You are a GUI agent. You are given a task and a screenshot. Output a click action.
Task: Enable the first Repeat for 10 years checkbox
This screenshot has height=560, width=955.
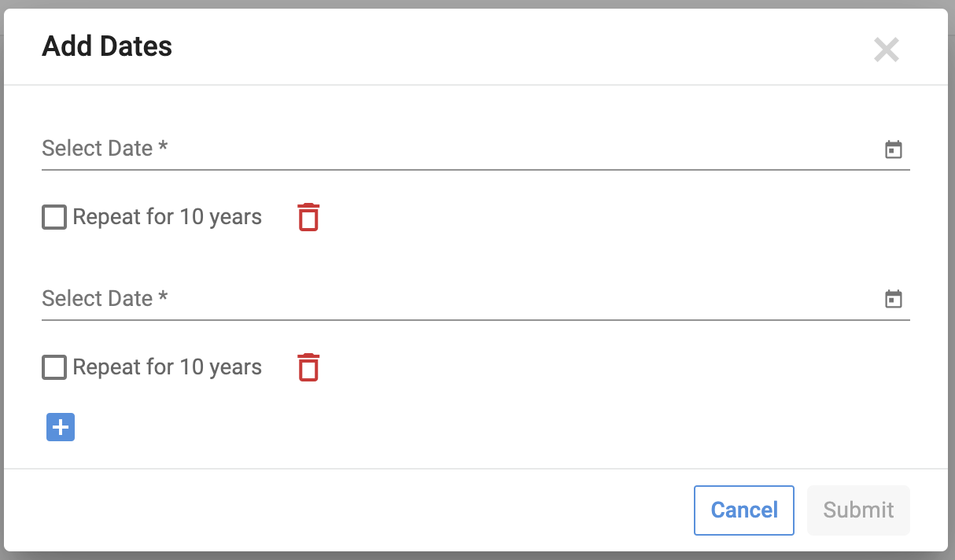click(x=54, y=217)
